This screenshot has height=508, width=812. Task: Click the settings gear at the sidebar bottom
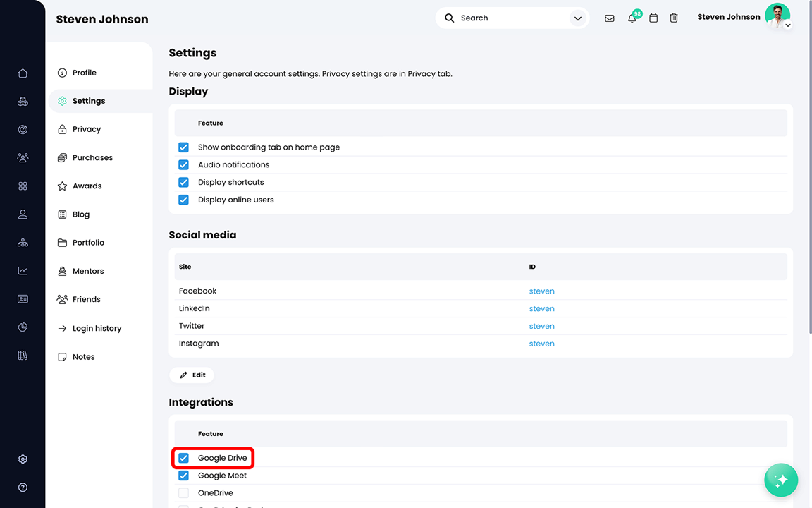click(23, 459)
